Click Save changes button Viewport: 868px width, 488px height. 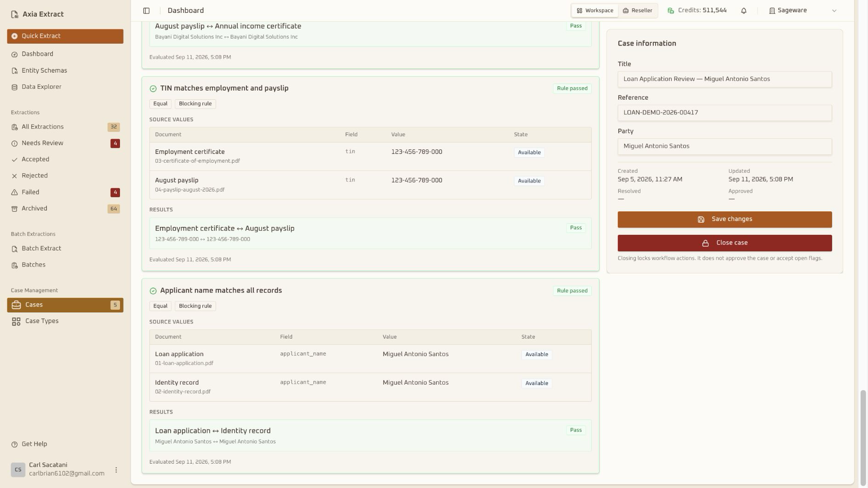(725, 220)
